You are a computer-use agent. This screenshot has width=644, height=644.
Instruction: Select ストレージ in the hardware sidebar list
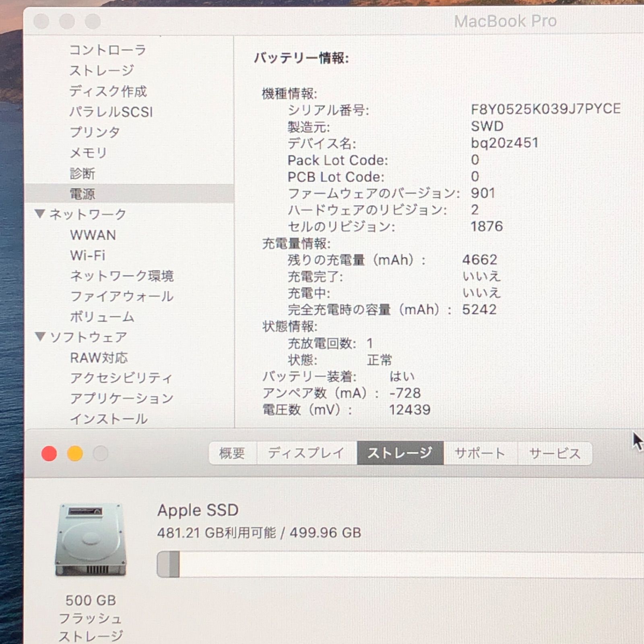(101, 70)
